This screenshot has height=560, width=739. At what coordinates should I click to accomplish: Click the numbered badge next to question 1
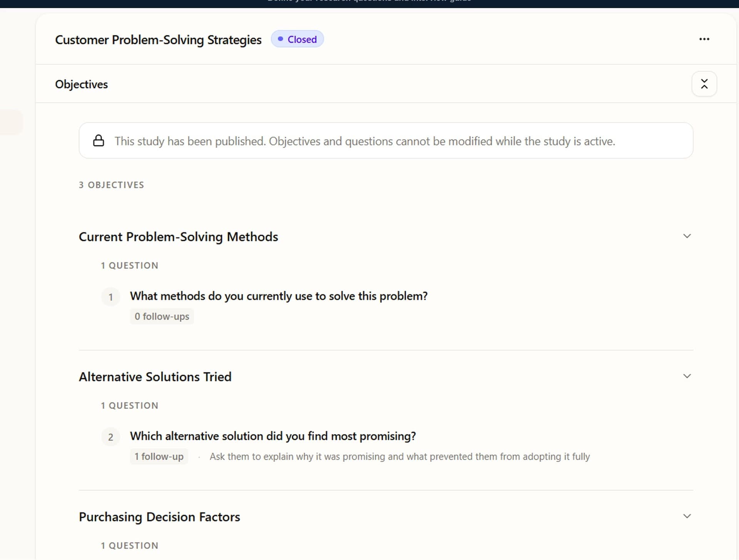point(110,297)
